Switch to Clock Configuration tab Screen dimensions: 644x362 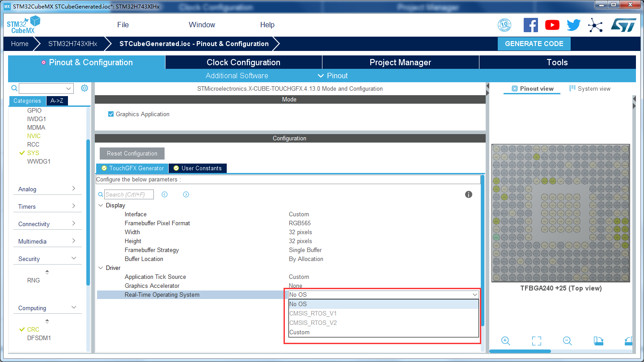click(243, 63)
